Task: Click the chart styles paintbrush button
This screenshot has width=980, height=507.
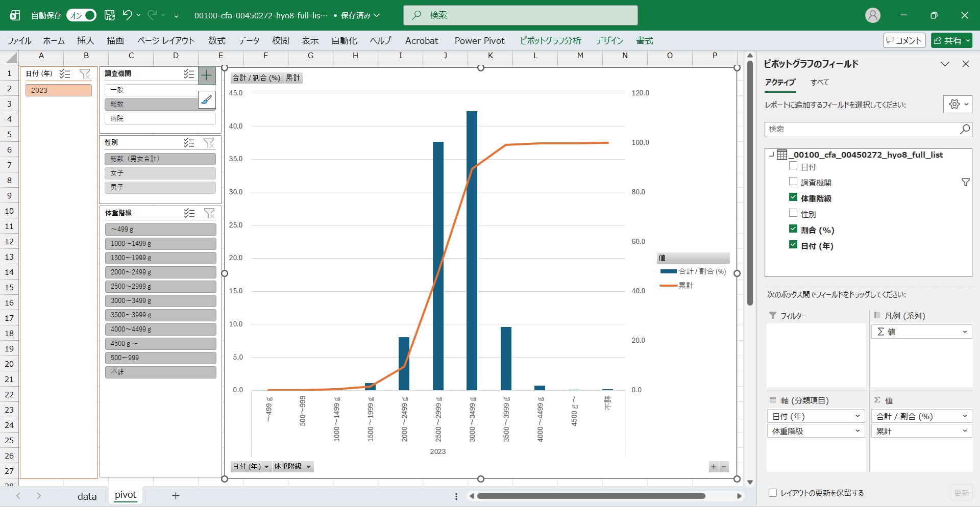Action: (207, 100)
